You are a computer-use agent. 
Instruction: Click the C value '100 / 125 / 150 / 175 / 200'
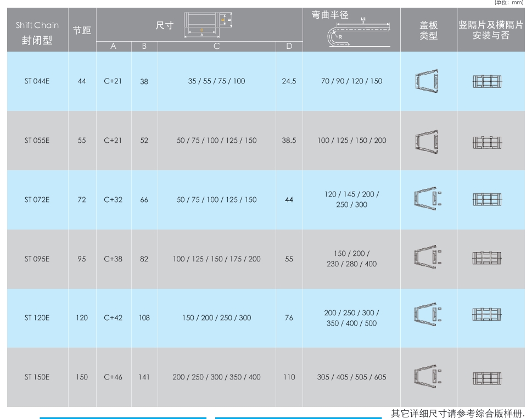[216, 259]
